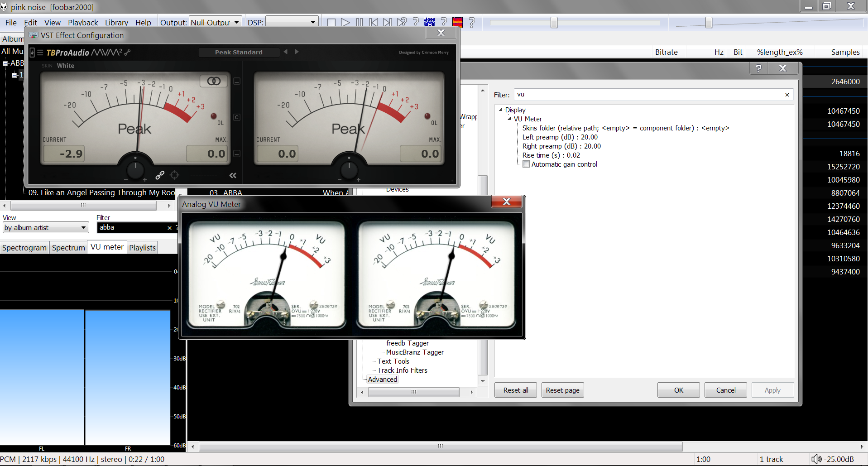Toggle the C button between meters
Screen dimensions: 868x466
pos(237,117)
